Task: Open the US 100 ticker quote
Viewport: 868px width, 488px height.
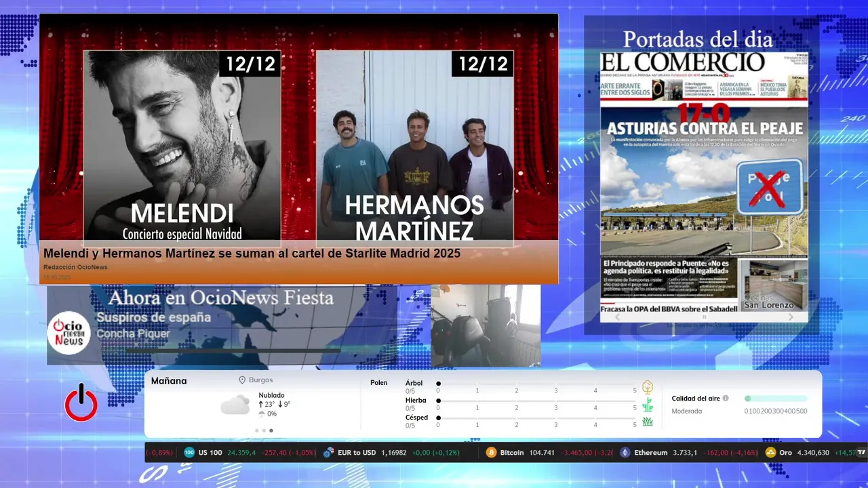Action: coord(250,452)
